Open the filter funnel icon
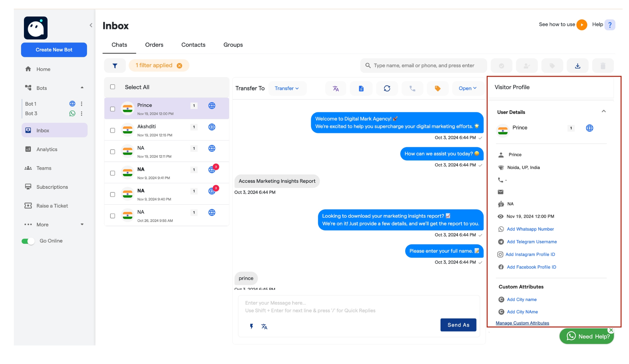Image resolution: width=629 pixels, height=364 pixels. coord(115,66)
